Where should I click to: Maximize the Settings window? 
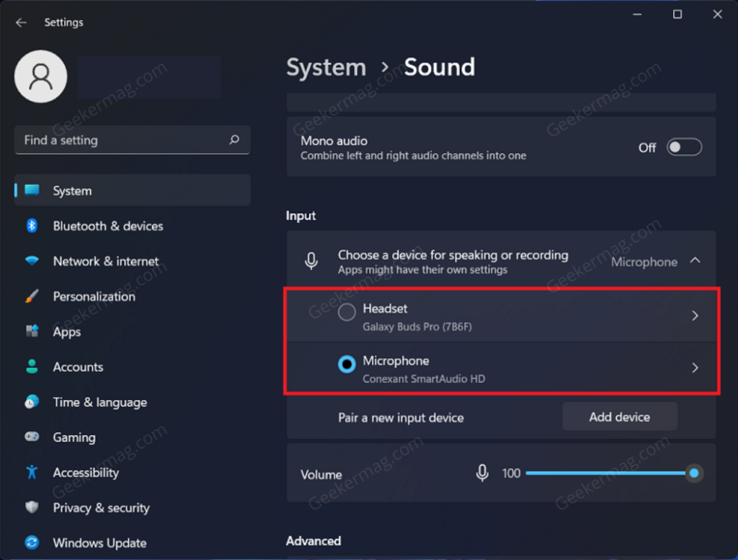[x=677, y=14]
